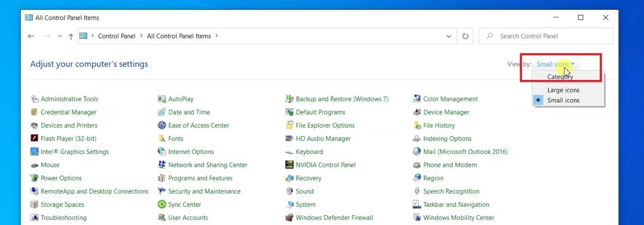The width and height of the screenshot is (644, 225).
Task: Open the NVIDIA Control Panel icon
Action: tap(289, 165)
